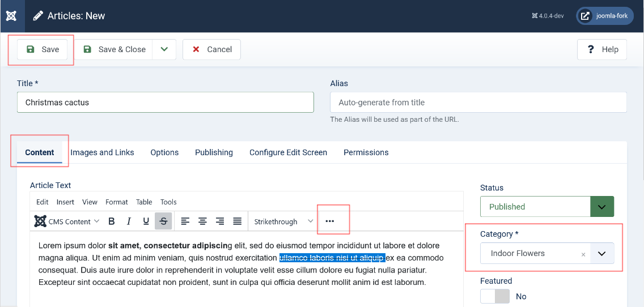Click the Save button
This screenshot has height=307, width=644.
coord(43,49)
